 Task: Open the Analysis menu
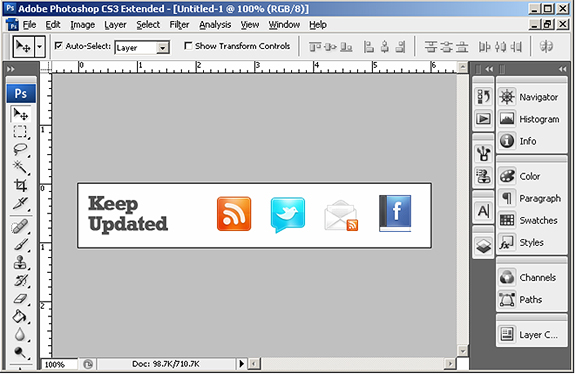(x=215, y=25)
